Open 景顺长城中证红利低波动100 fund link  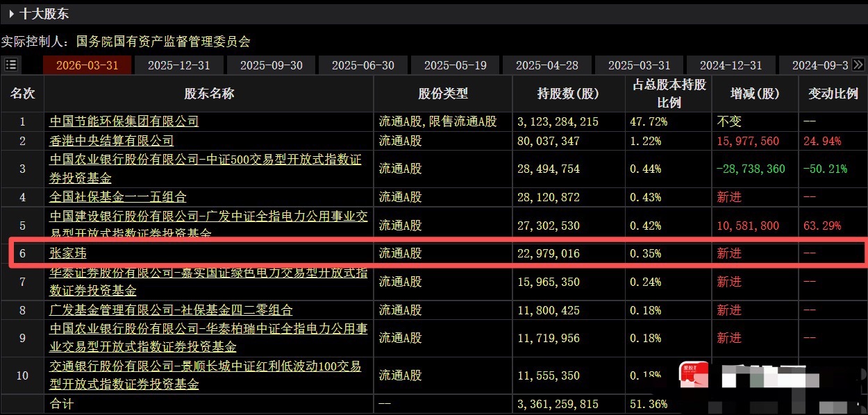coord(206,375)
